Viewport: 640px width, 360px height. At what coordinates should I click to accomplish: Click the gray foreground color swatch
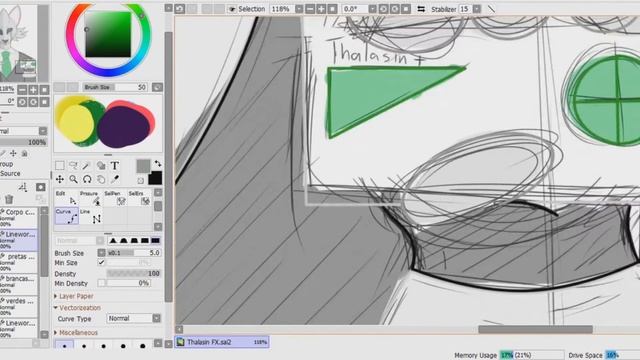[x=143, y=166]
